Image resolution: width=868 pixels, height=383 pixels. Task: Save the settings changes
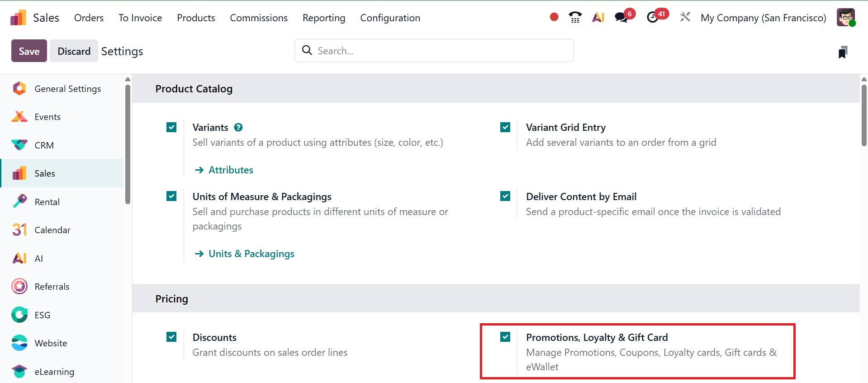[29, 51]
